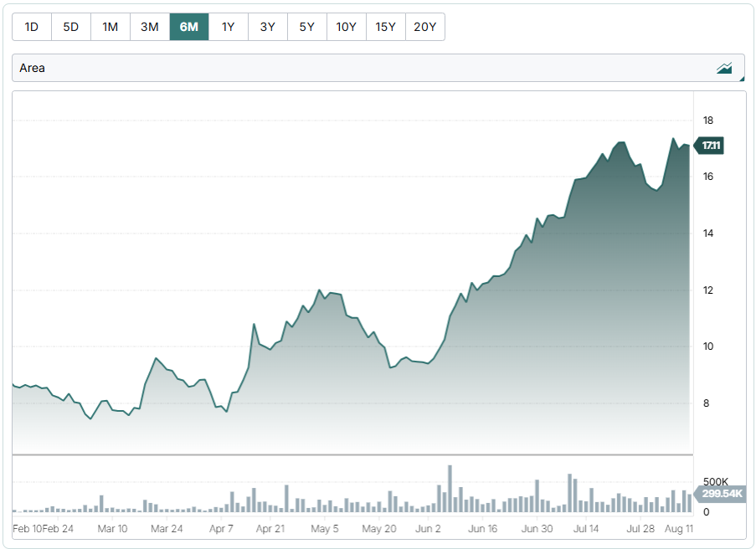Show the 20Y price history
756x549 pixels.
pos(425,27)
